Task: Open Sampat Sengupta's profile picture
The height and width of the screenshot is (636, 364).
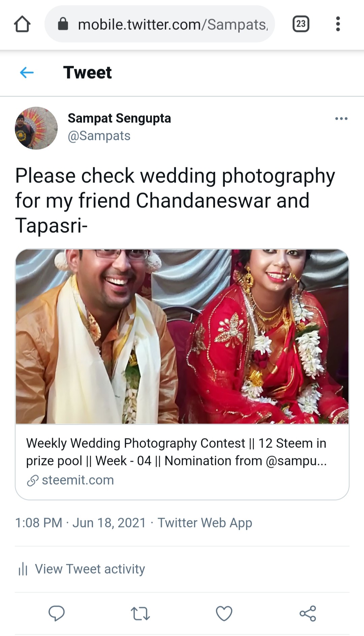Action: point(36,128)
